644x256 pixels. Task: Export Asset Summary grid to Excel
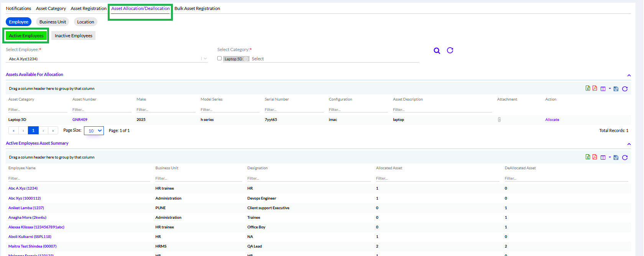588,157
